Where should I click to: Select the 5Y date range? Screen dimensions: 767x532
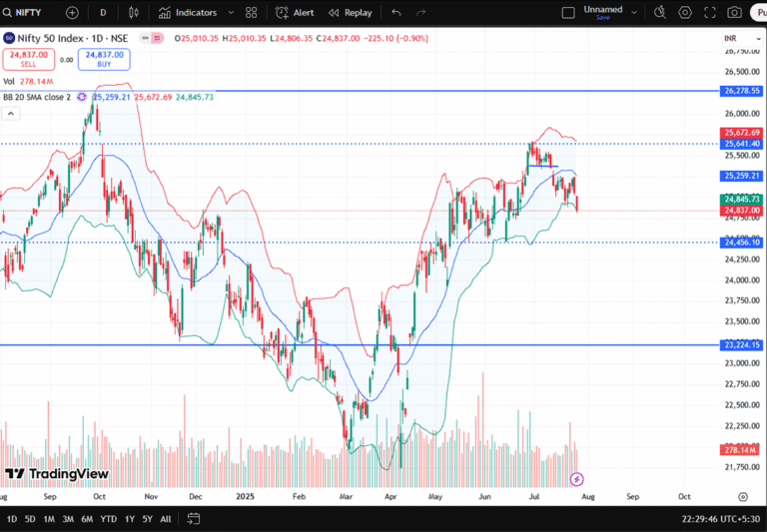tap(147, 519)
